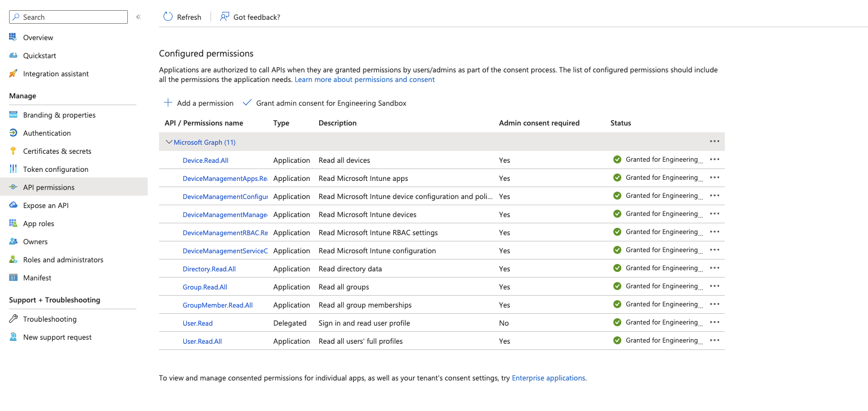This screenshot has width=868, height=411.
Task: Click the Manifest icon in sidebar
Action: point(13,278)
